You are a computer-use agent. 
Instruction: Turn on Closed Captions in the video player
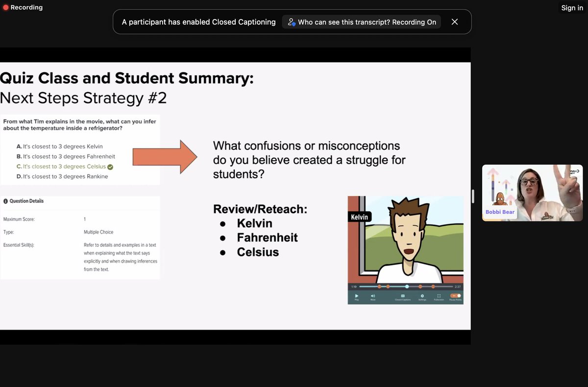coord(403,297)
